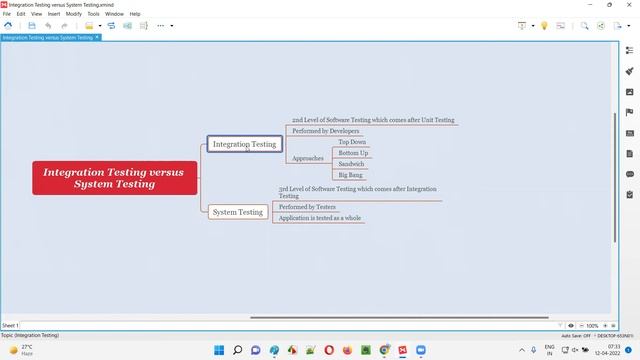Open the Window menu

114,14
